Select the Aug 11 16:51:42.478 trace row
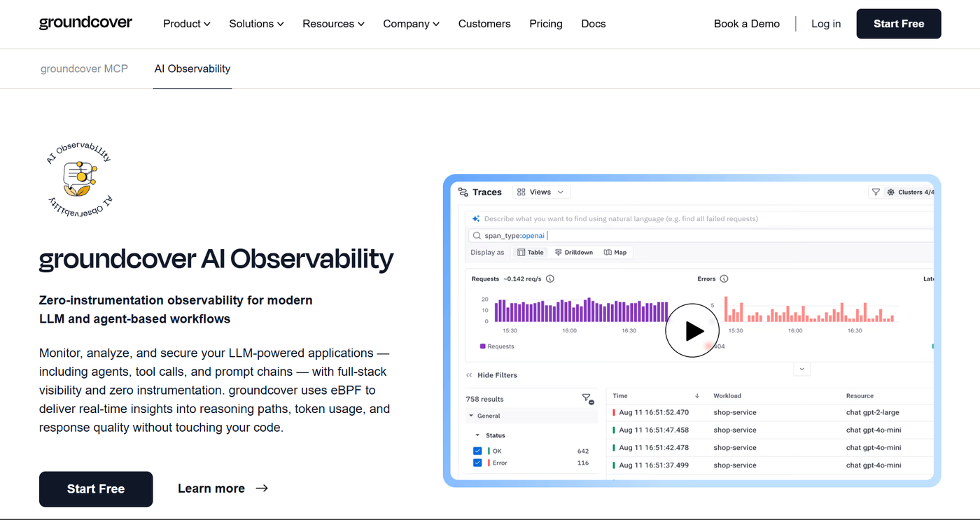The width and height of the screenshot is (980, 520). click(770, 448)
